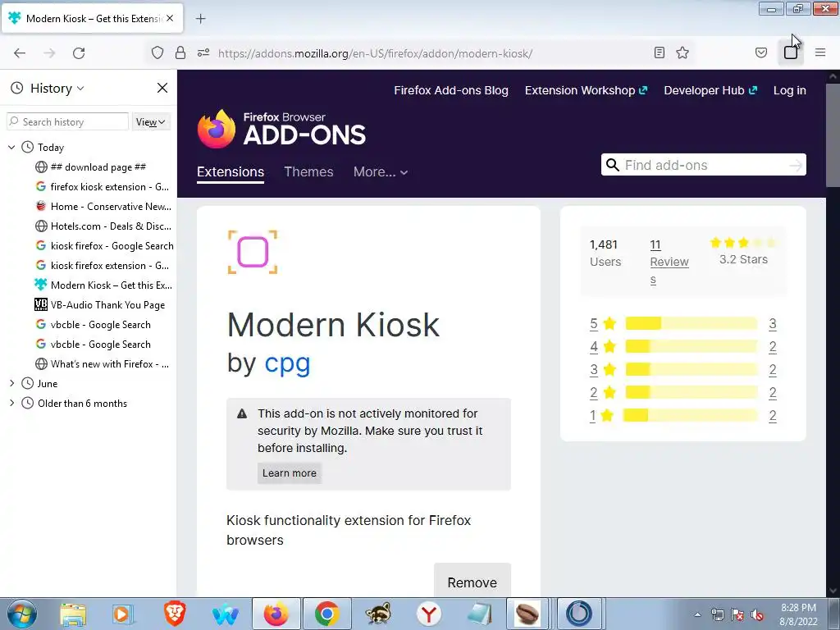Click the Modern Kiosk extension icon image
Image resolution: width=840 pixels, height=630 pixels.
(x=253, y=252)
